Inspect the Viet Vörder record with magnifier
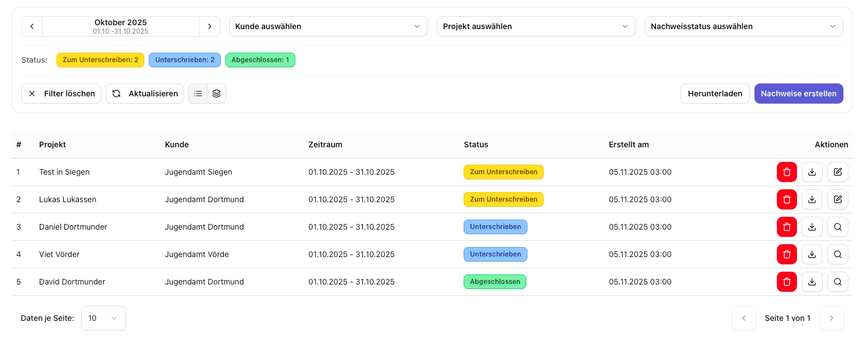The image size is (868, 345). click(x=837, y=254)
